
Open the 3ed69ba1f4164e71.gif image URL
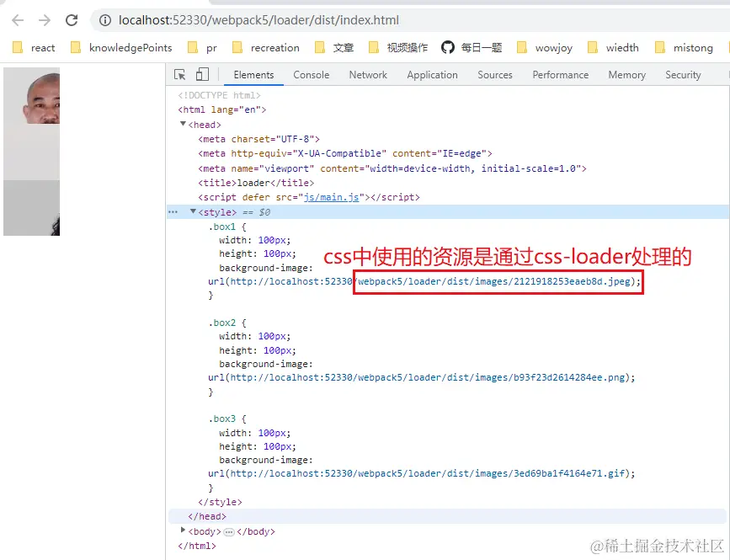coord(428,473)
